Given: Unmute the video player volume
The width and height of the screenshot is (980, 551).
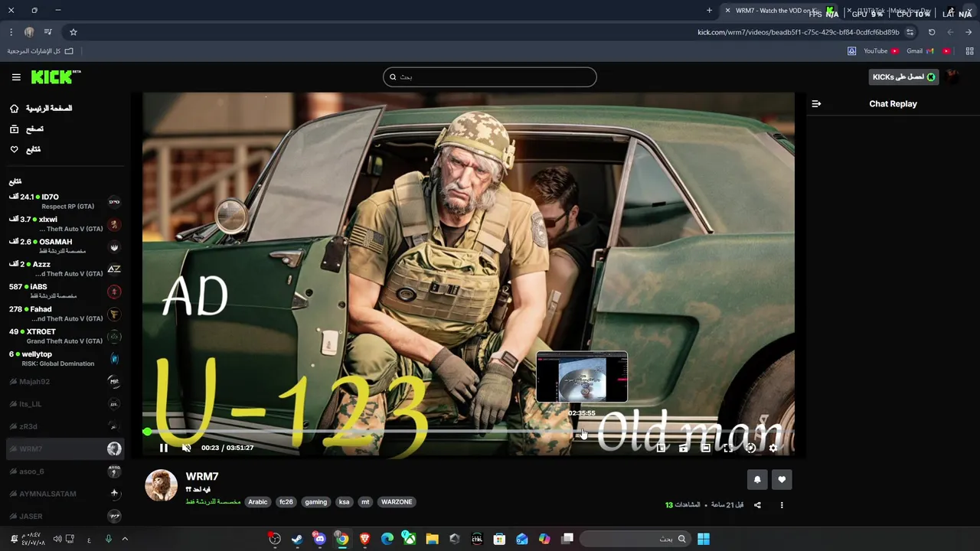Looking at the screenshot, I should [x=186, y=448].
